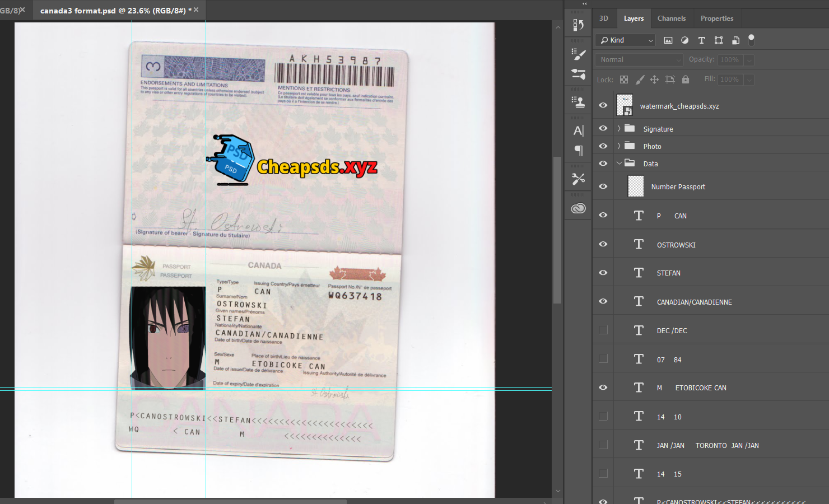Filter layers by adjustment layers icon
Viewport: 829px width, 504px height.
pos(684,40)
